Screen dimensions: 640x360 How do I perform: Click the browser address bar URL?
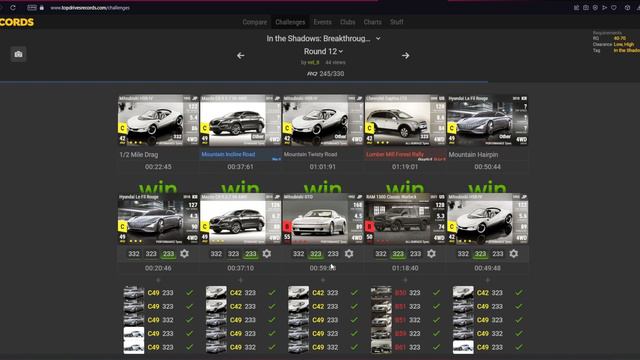(90, 8)
